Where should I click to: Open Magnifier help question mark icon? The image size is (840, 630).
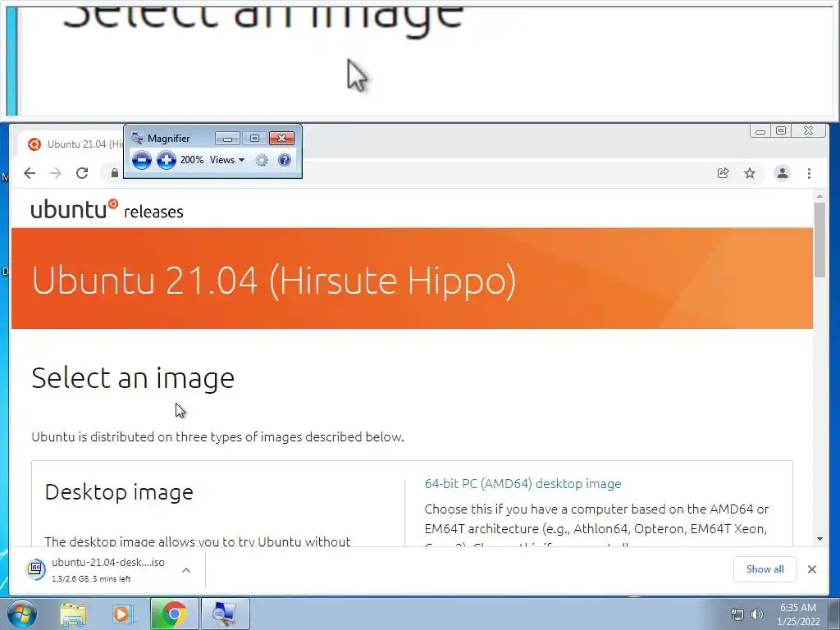click(285, 160)
